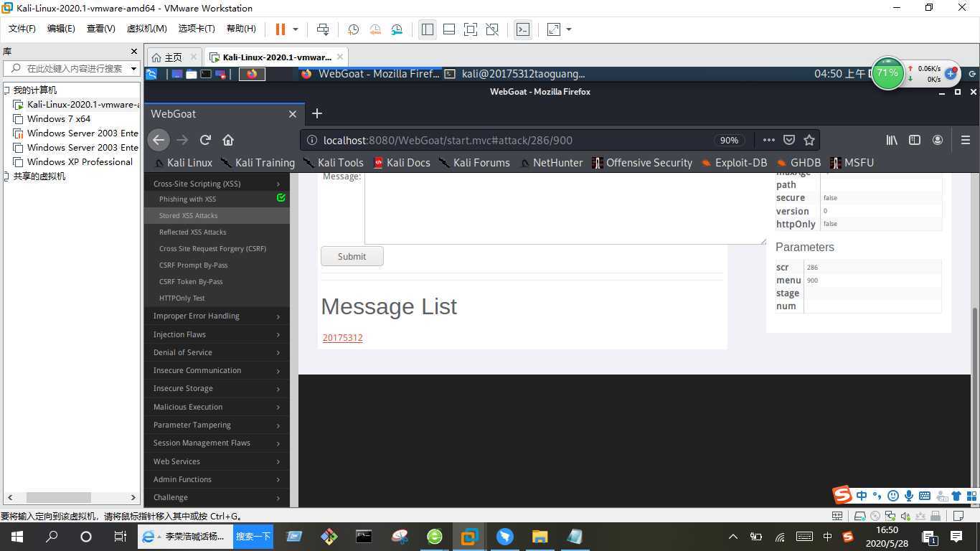980x551 pixels.
Task: Open the library search dropdown arrow
Action: tap(133, 69)
